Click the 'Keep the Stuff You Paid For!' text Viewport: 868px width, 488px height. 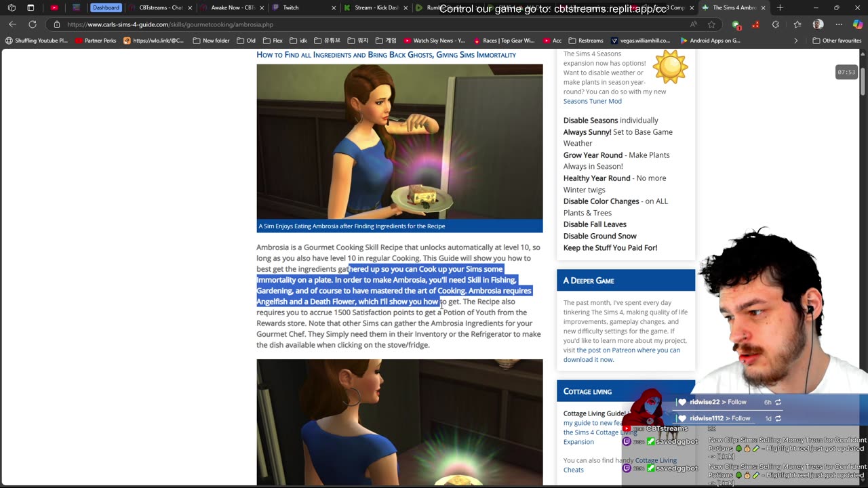(610, 248)
